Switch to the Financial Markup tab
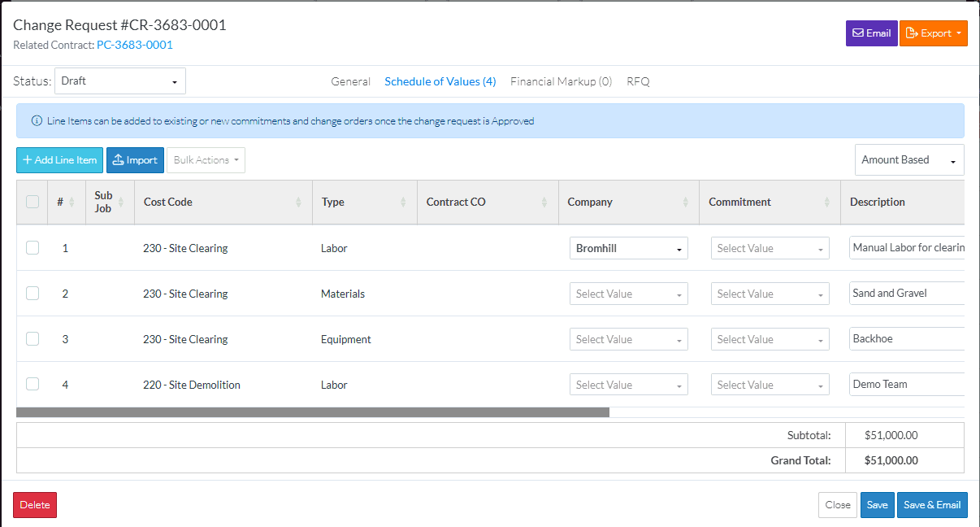The image size is (980, 527). click(561, 81)
